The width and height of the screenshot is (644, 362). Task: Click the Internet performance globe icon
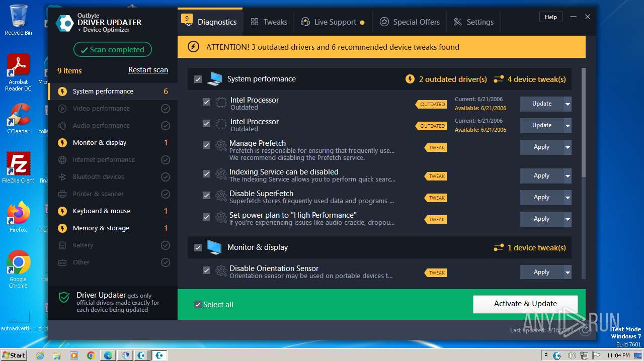tap(62, 160)
